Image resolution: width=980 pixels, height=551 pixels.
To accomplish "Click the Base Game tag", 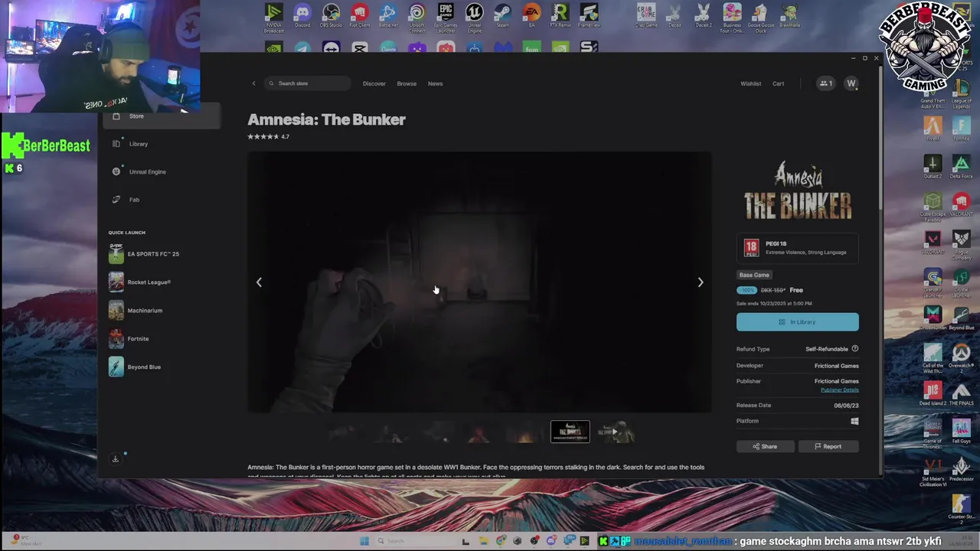I will pos(754,275).
